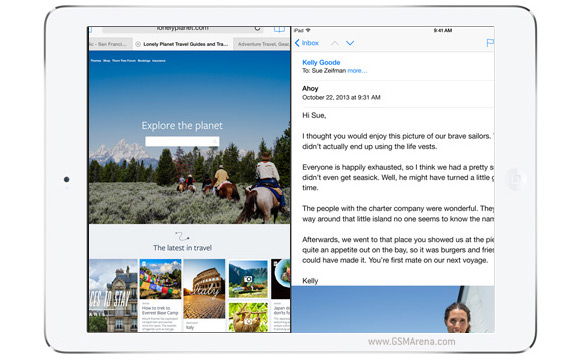Click the Explore the planet search field
Image resolution: width=580 pixels, height=360 pixels.
pyautogui.click(x=182, y=141)
